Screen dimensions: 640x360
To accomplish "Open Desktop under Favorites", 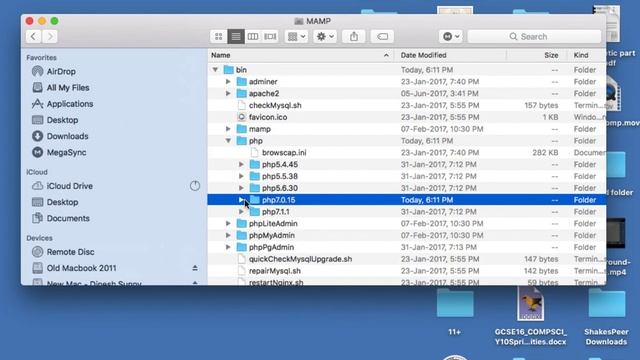I will tap(62, 120).
